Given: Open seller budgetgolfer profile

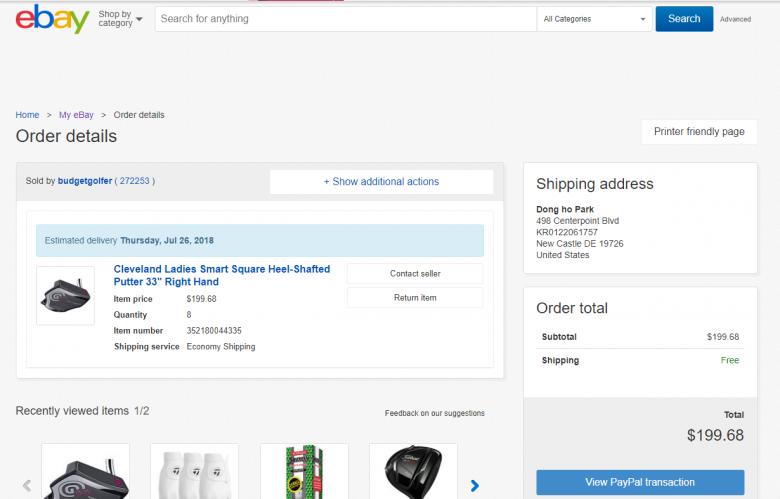Looking at the screenshot, I should pos(85,181).
